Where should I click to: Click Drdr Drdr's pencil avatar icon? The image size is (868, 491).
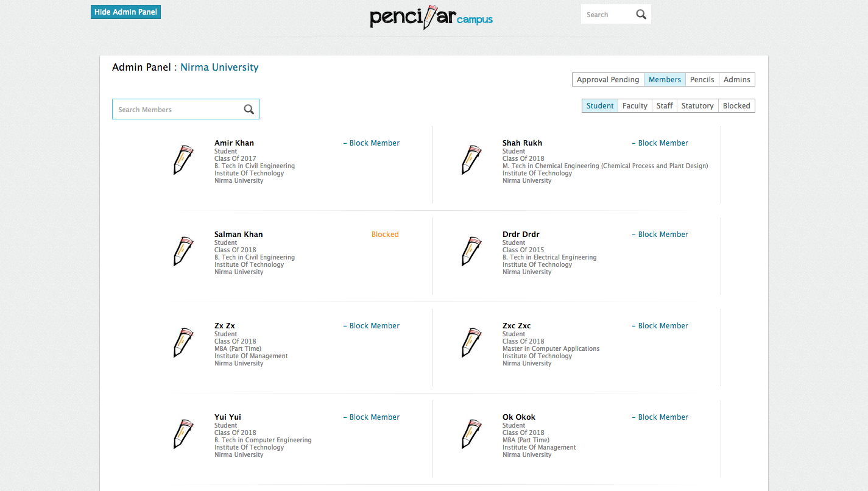click(x=471, y=252)
